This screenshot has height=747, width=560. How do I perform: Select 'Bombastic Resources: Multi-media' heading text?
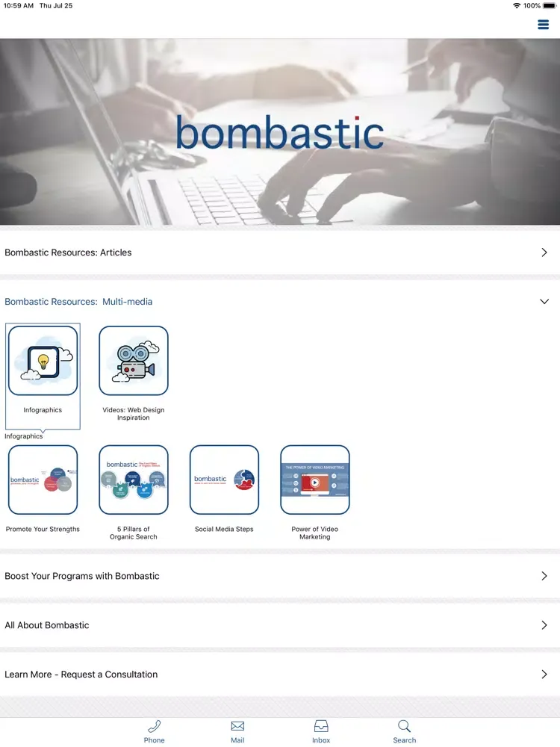[78, 302]
